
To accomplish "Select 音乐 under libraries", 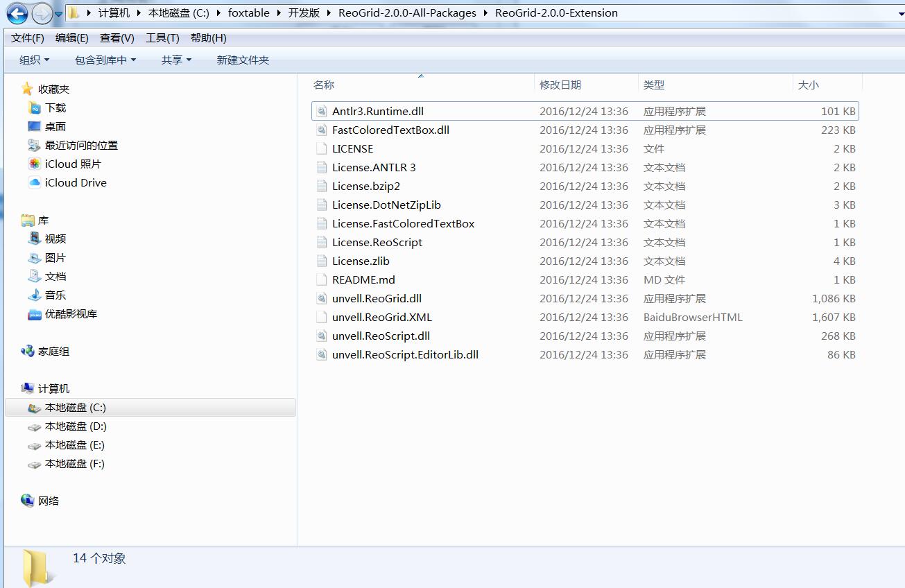I will [55, 295].
